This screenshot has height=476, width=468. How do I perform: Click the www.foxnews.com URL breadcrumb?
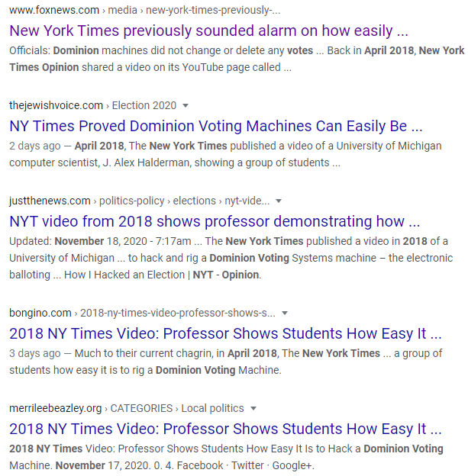pyautogui.click(x=53, y=11)
